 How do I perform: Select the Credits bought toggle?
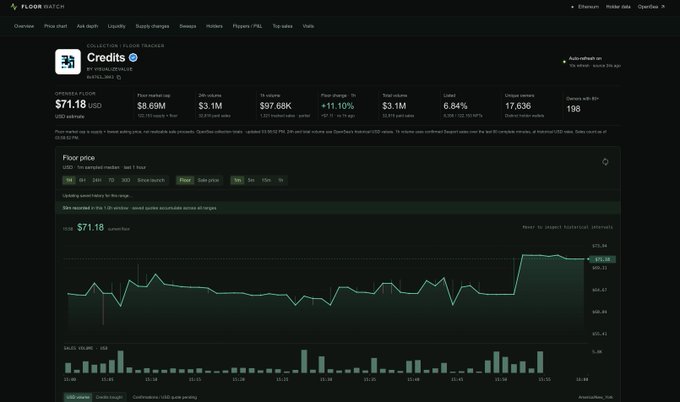coord(109,397)
